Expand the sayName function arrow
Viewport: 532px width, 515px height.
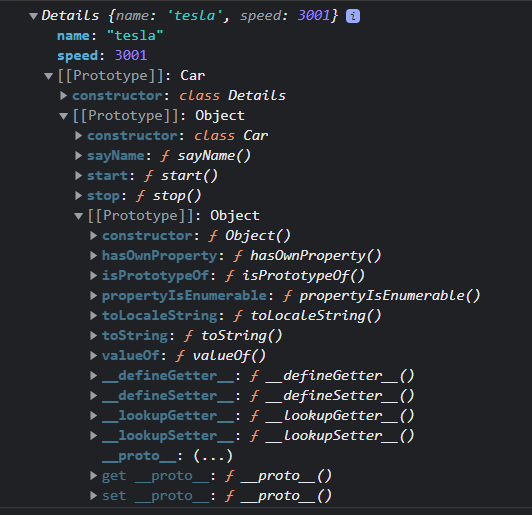tap(78, 156)
